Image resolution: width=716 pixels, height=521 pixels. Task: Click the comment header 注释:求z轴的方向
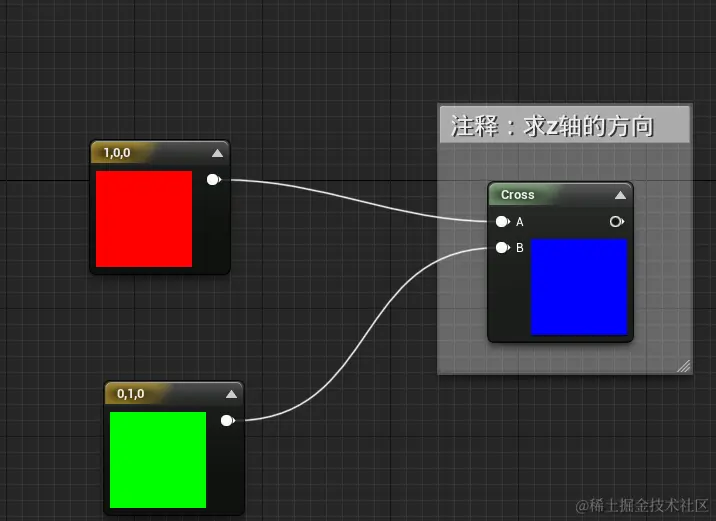pos(564,125)
